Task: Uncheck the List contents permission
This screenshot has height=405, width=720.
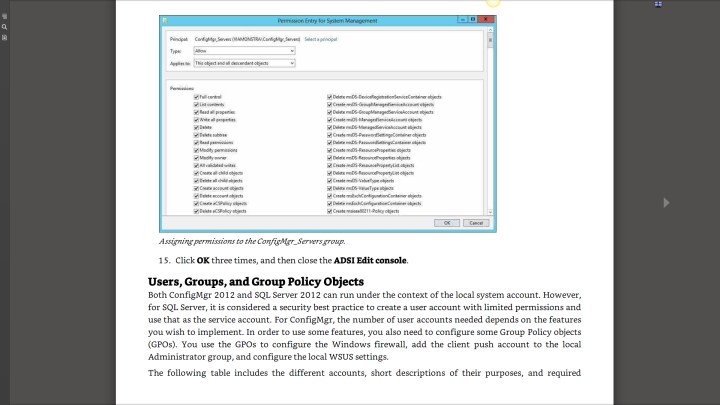Action: click(195, 104)
